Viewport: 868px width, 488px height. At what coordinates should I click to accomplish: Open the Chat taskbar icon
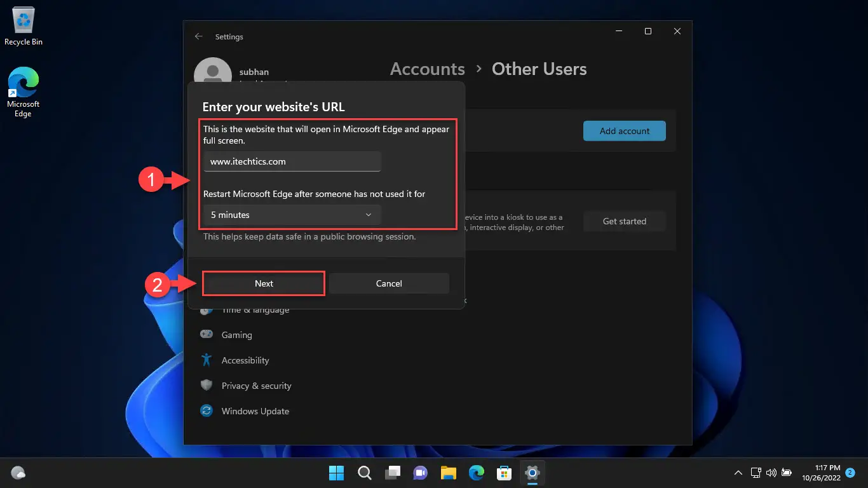(x=420, y=472)
